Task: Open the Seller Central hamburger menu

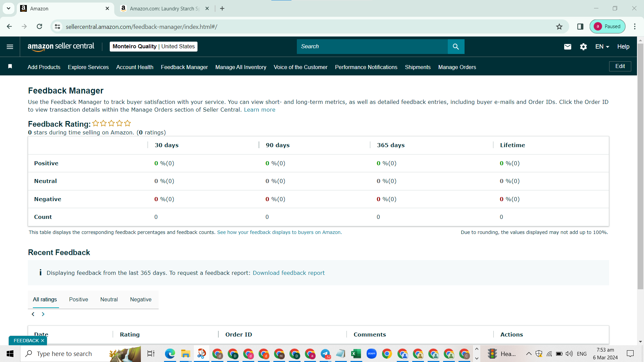Action: [10, 47]
